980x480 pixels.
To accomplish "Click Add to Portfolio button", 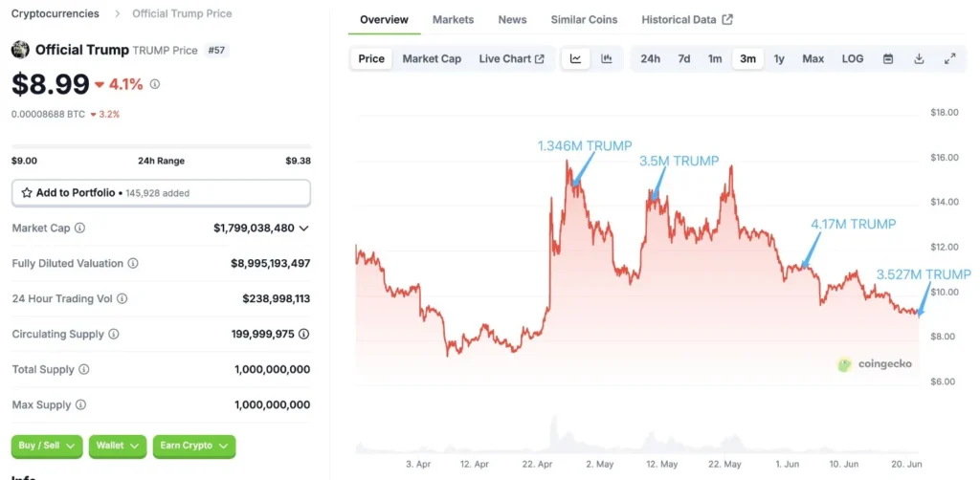I will [x=161, y=193].
